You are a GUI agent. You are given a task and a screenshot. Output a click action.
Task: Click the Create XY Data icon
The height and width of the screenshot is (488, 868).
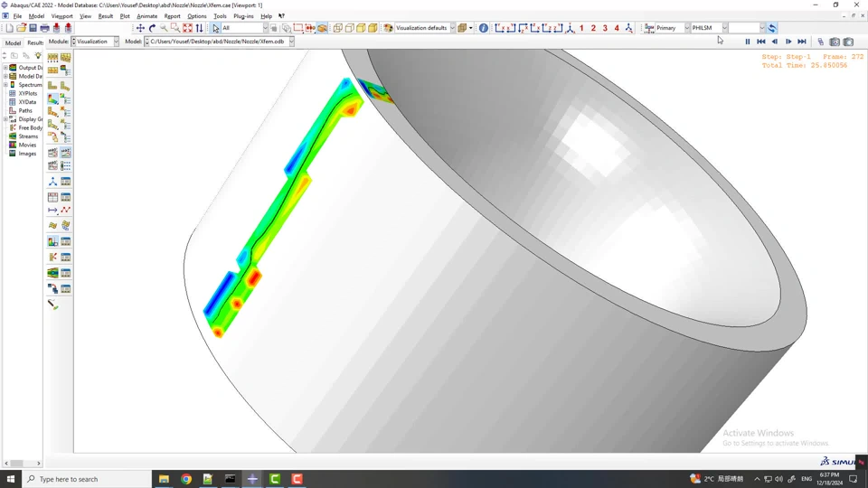[x=52, y=197]
